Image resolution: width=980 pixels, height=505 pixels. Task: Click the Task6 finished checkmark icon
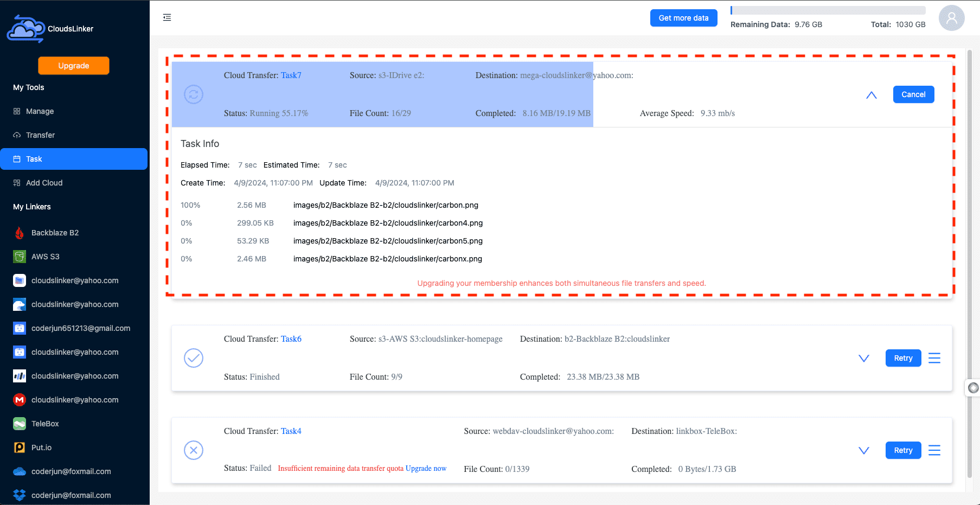(194, 358)
